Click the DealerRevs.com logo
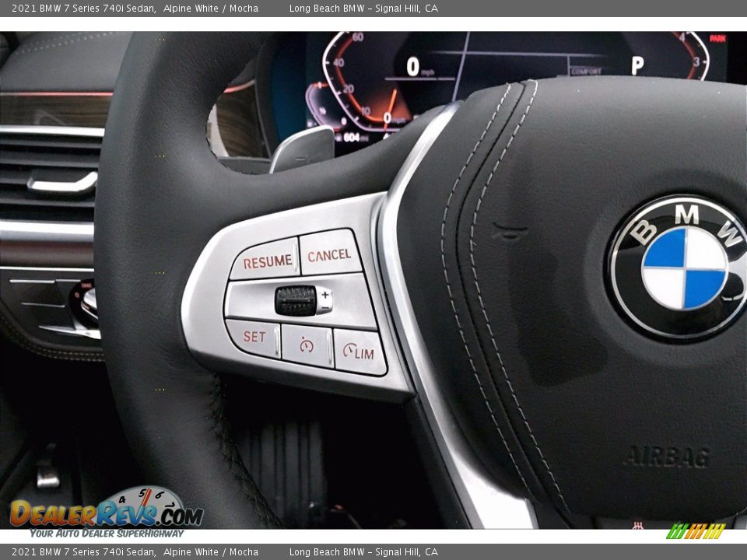747x560 pixels. click(x=107, y=513)
